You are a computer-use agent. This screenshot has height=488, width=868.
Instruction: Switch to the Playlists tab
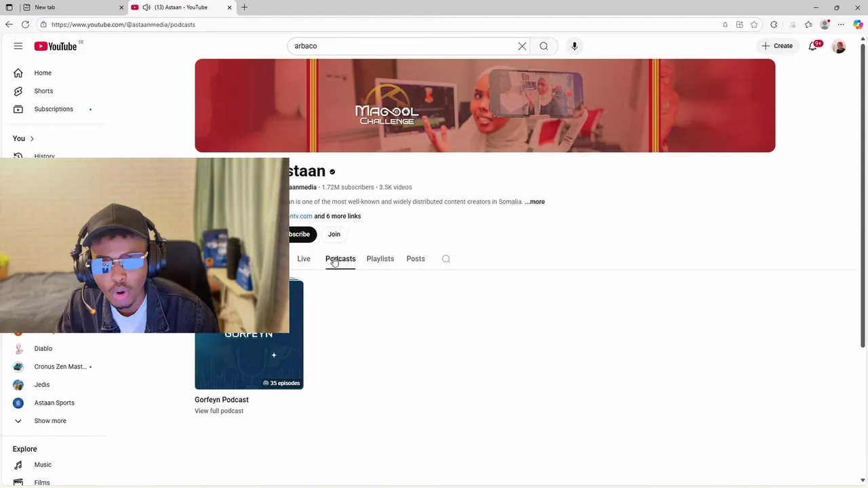click(380, 259)
